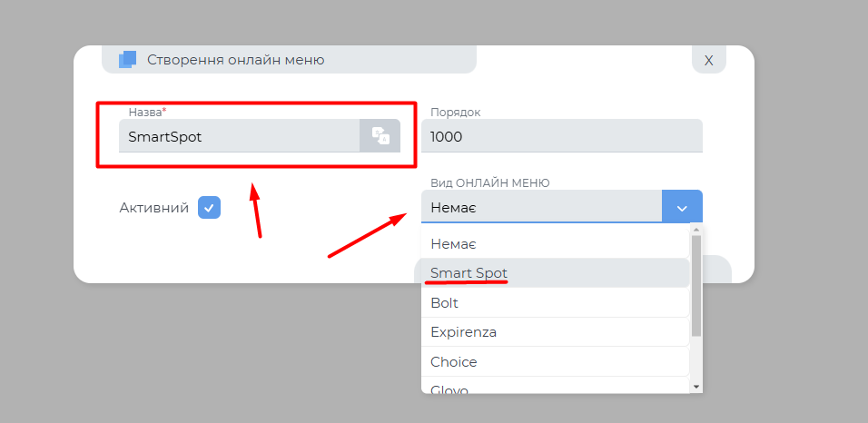Click the Порядок field label

[x=455, y=112]
